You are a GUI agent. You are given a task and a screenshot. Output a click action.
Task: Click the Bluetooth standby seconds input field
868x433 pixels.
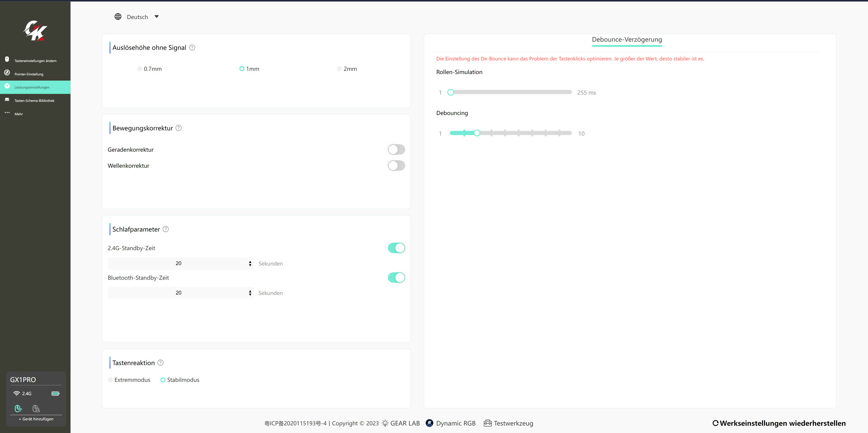pos(180,293)
